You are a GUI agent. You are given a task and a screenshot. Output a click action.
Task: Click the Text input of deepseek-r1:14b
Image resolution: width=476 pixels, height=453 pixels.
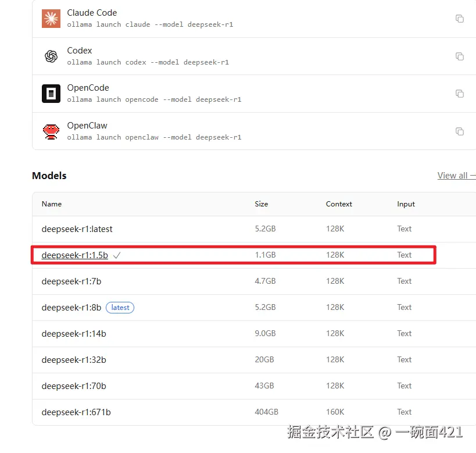coord(405,333)
